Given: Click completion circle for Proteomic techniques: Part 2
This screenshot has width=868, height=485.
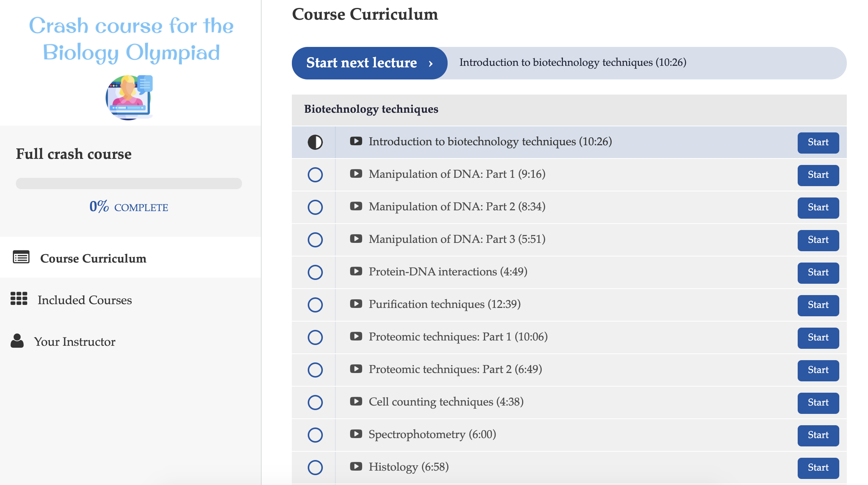Looking at the screenshot, I should (x=315, y=370).
